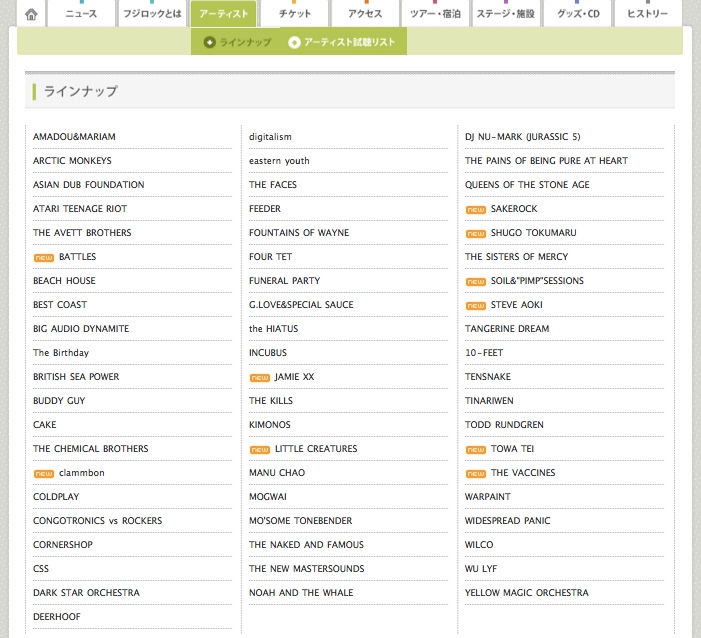Open THE FACES artist page
This screenshot has width=701, height=638.
point(273,185)
